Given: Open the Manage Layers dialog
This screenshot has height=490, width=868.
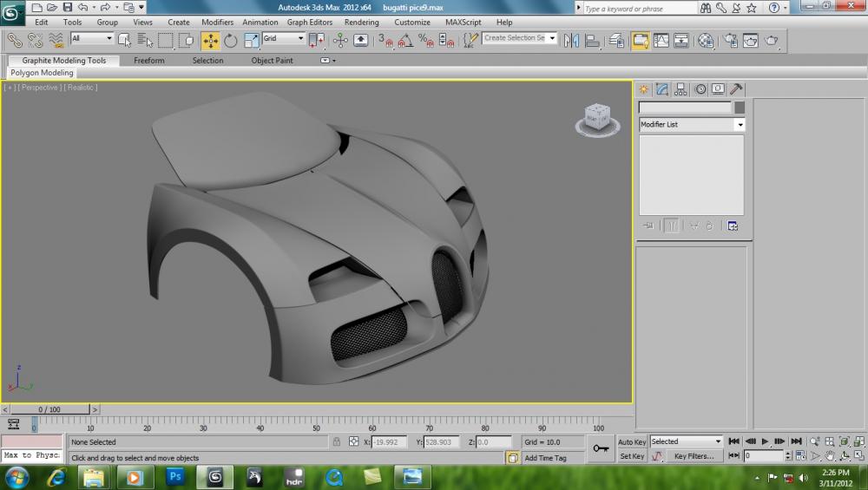Looking at the screenshot, I should point(616,41).
